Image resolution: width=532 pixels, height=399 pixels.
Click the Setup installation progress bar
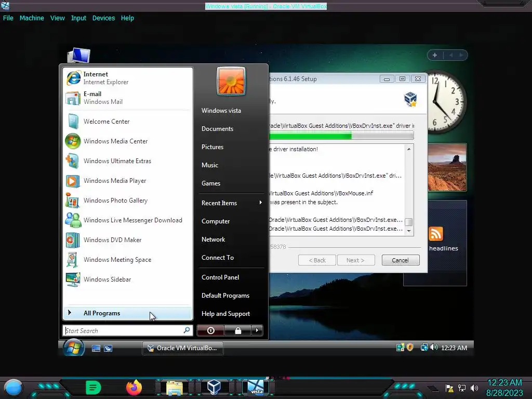click(x=341, y=136)
